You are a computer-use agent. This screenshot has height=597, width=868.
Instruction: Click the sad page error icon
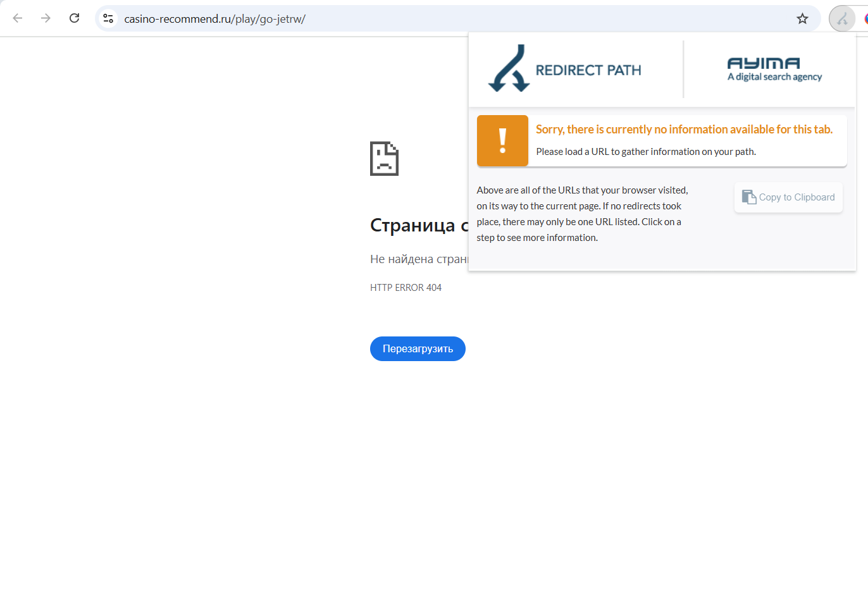(x=384, y=158)
